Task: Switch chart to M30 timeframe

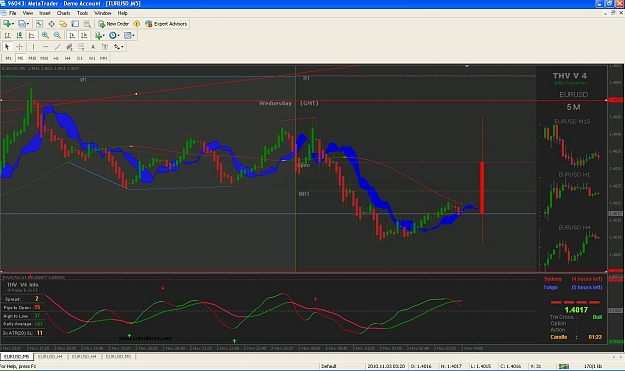Action: (x=44, y=58)
